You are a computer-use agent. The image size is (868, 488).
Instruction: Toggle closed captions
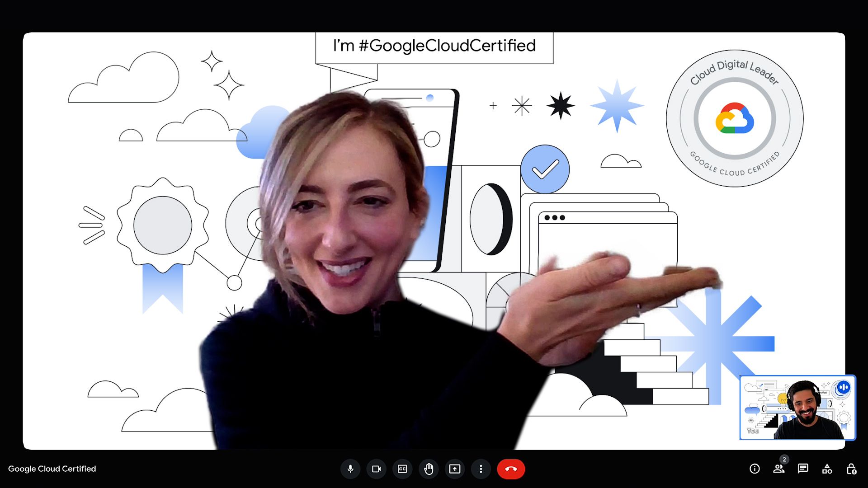402,469
